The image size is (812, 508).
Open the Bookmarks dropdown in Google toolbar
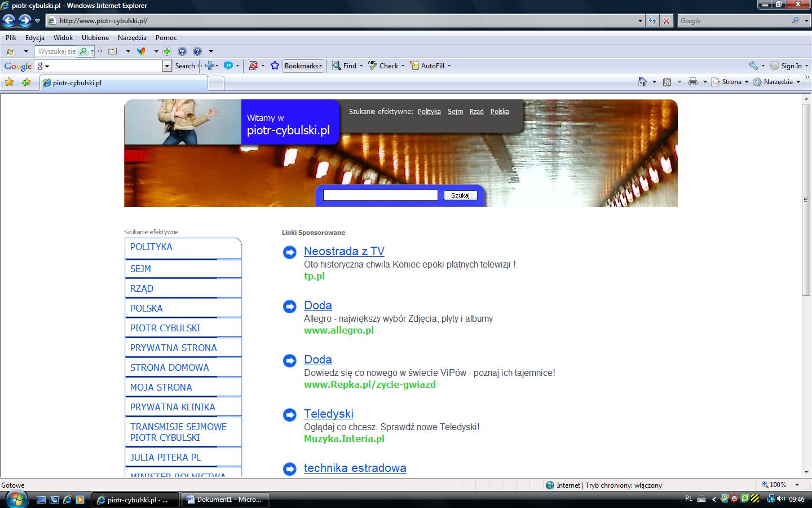coord(303,66)
